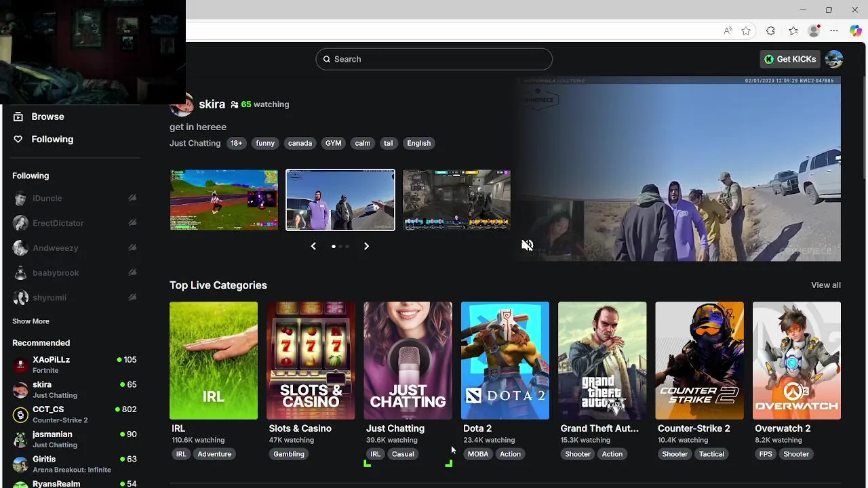Click Adventure tag under IRL
Viewport: 868px width, 488px height.
click(x=214, y=454)
